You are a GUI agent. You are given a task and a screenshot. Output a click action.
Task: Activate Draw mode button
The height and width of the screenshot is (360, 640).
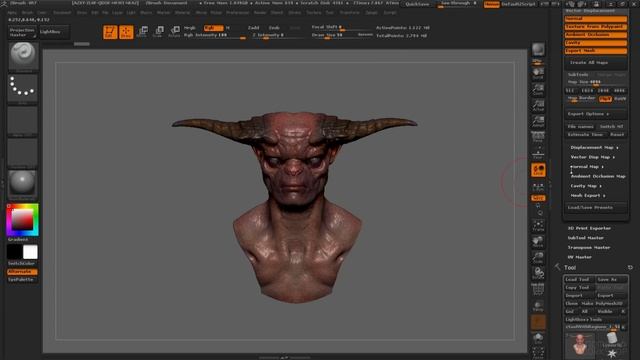coord(126,32)
